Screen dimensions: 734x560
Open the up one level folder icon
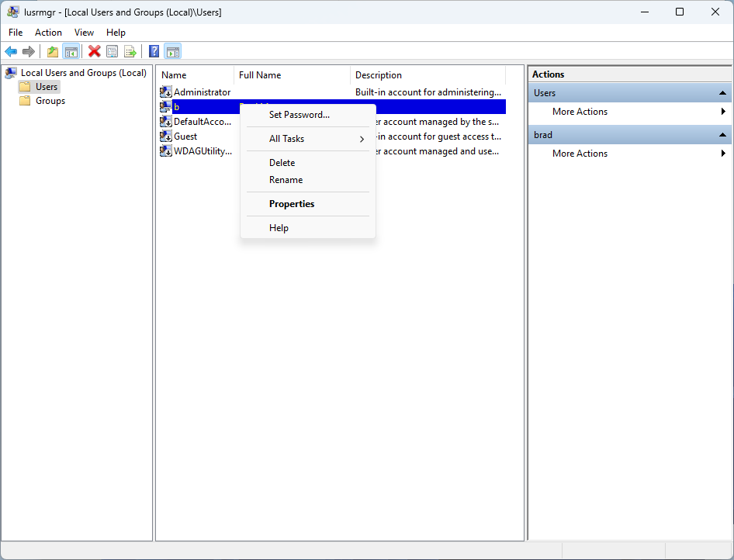coord(52,51)
